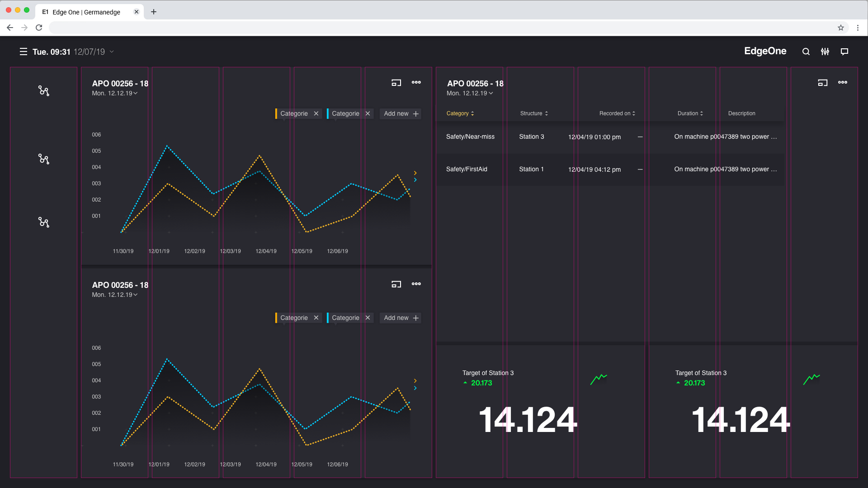Select the middle node-graph icon in sidebar
This screenshot has height=488, width=868.
coord(43,159)
